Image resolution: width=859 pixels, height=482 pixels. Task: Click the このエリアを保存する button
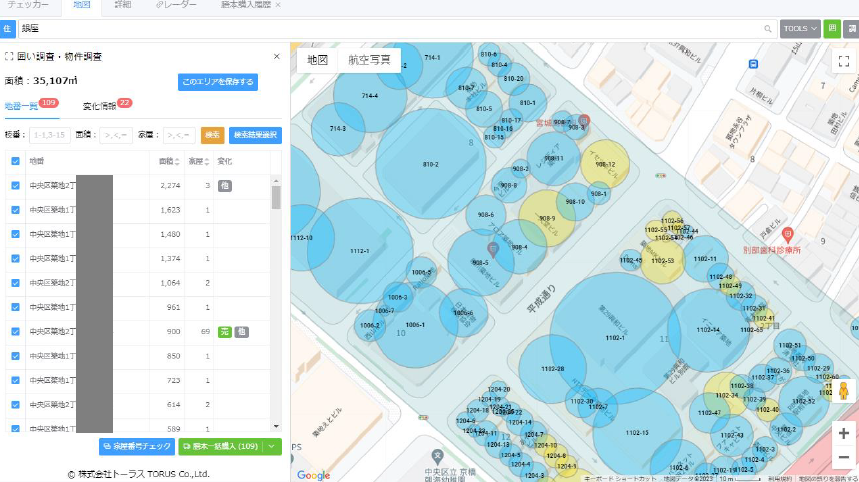pyautogui.click(x=217, y=82)
